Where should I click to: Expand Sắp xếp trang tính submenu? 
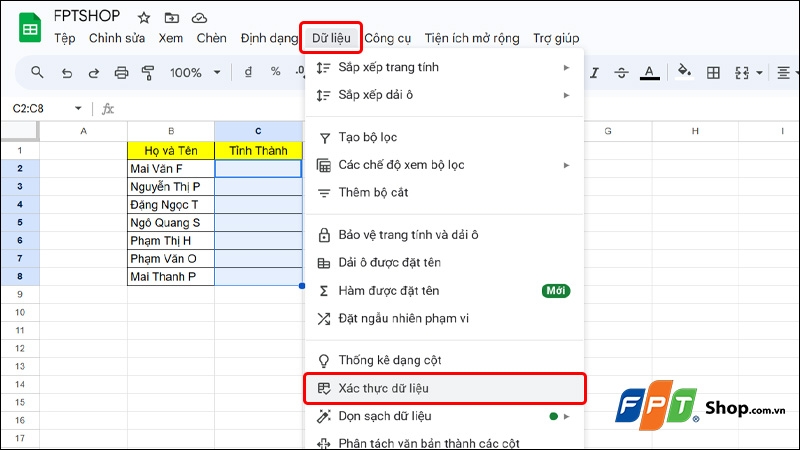pos(444,67)
